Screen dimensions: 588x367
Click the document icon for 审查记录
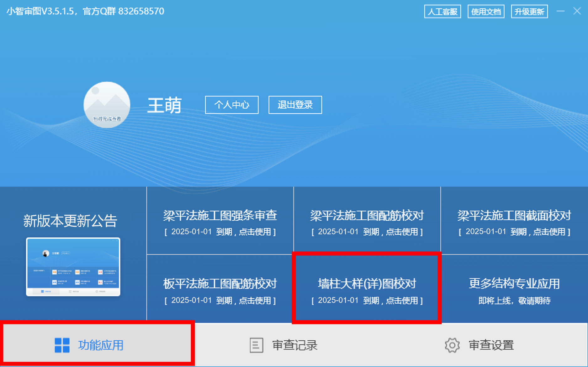pos(256,345)
